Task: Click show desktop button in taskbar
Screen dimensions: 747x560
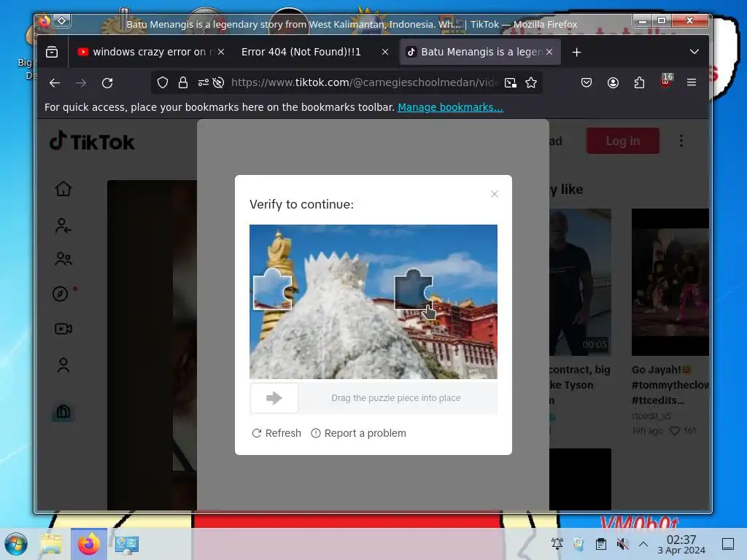Action: coord(728,544)
